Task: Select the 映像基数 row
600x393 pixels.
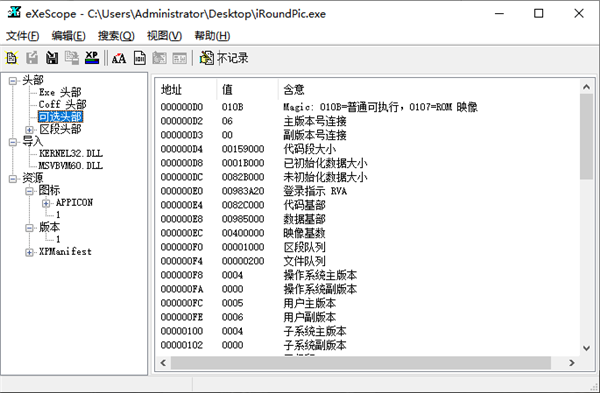Action: tap(367, 233)
